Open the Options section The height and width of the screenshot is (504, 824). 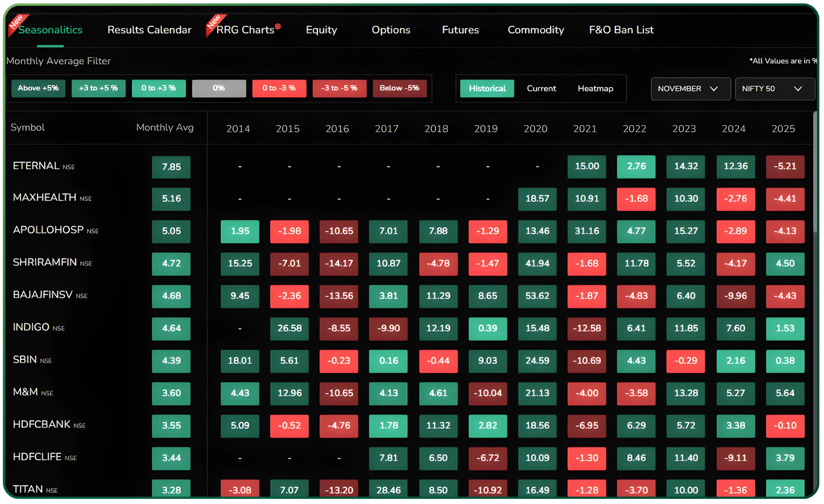point(391,30)
